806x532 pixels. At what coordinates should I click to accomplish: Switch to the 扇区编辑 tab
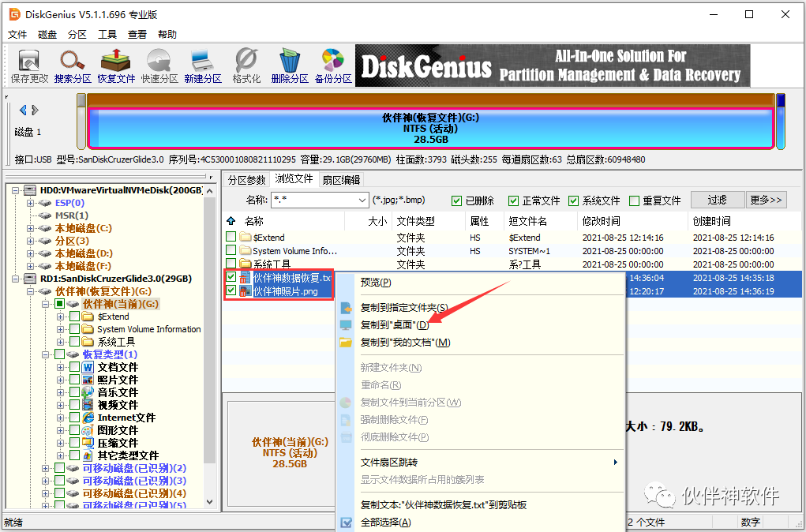coord(341,180)
